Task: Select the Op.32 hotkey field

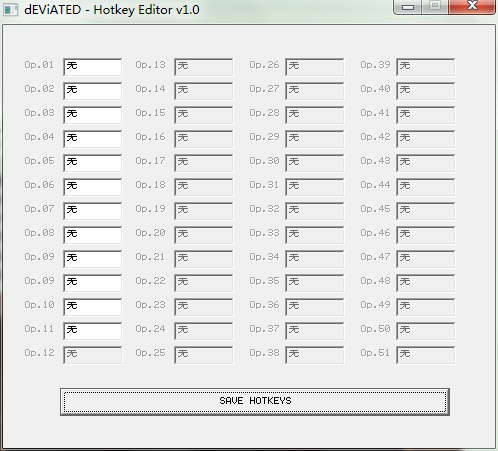Action: pos(315,211)
